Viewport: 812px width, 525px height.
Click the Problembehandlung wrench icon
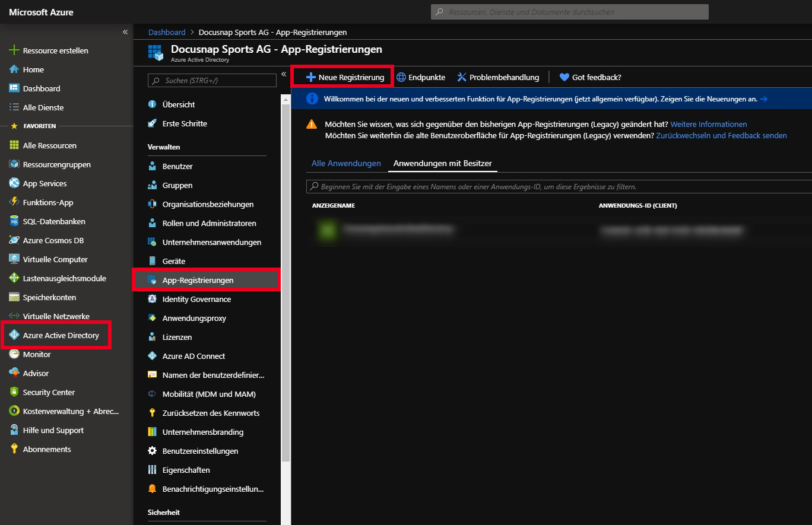pyautogui.click(x=462, y=77)
